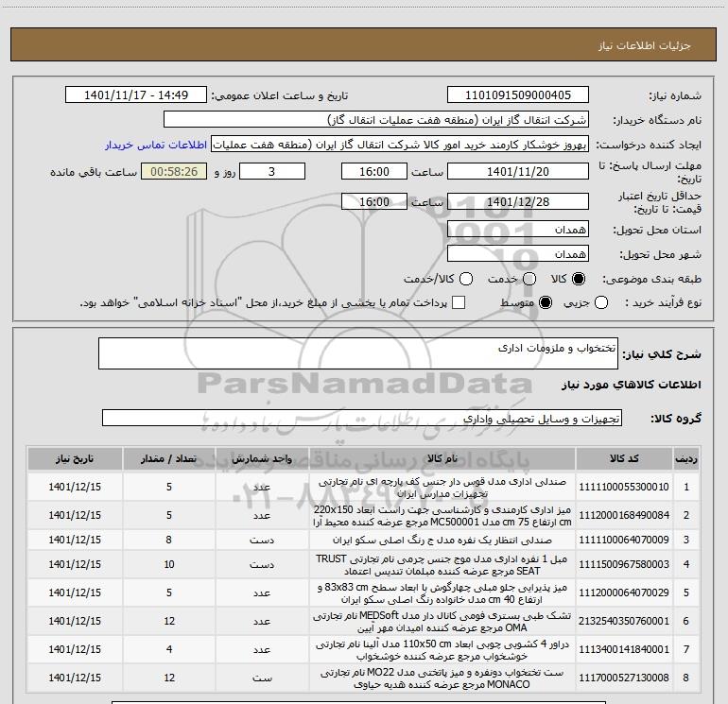Select product code 1112000168490084
Viewport: 728px width, 704px height.
[x=624, y=515]
